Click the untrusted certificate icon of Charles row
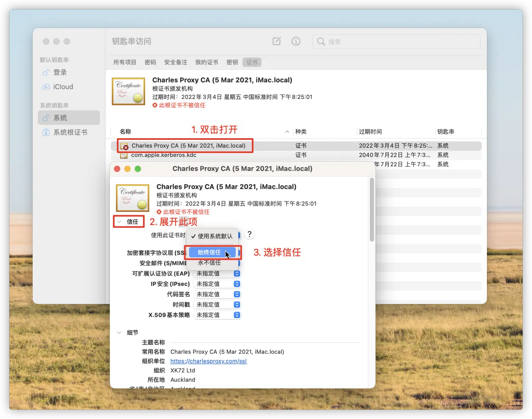Screen dimensions: 532x419 tap(124, 146)
